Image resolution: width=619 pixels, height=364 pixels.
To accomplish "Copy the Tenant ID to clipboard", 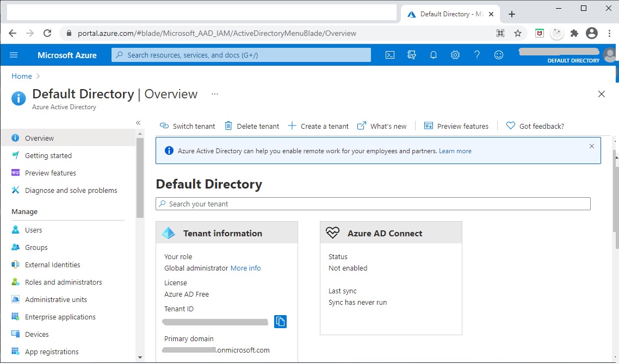I will tap(280, 321).
